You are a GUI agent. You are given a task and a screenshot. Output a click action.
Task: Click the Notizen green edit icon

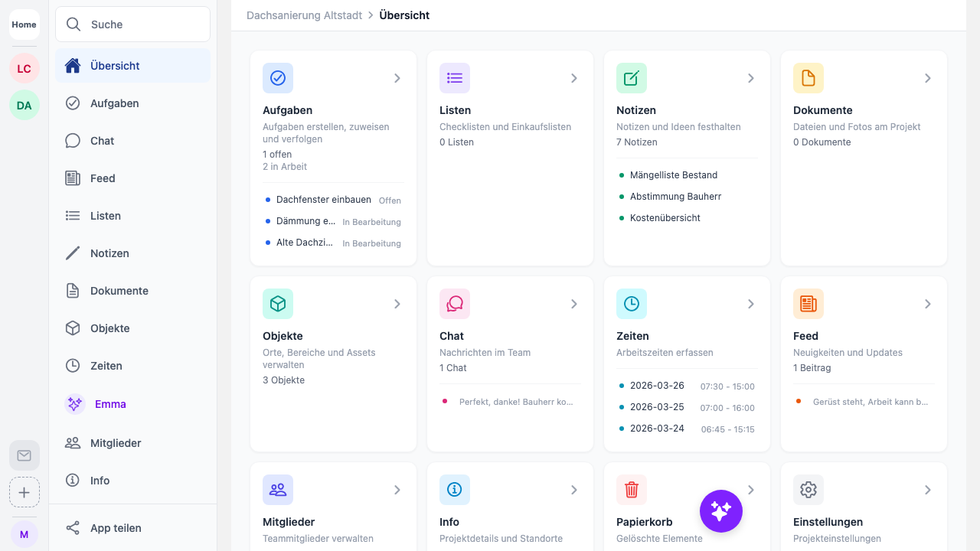632,78
